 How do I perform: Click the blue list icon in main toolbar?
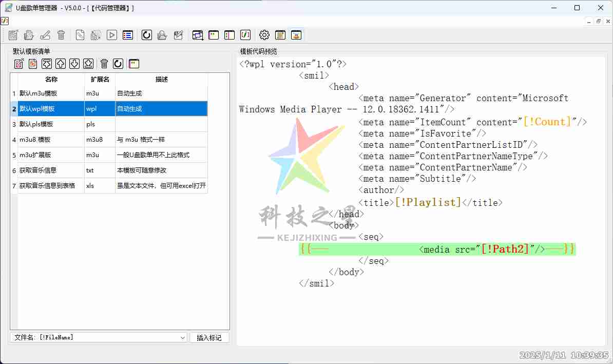(x=128, y=35)
